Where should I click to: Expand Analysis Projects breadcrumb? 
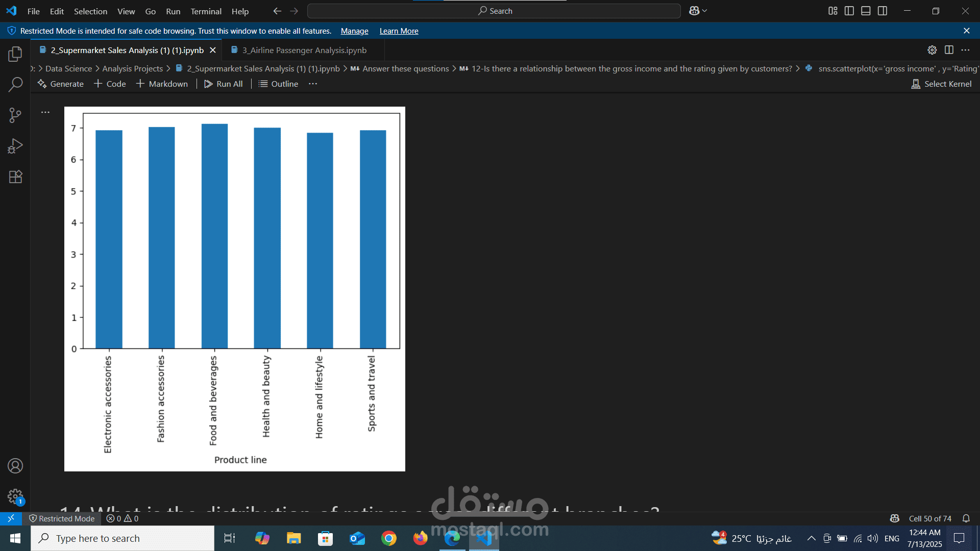pos(132,68)
